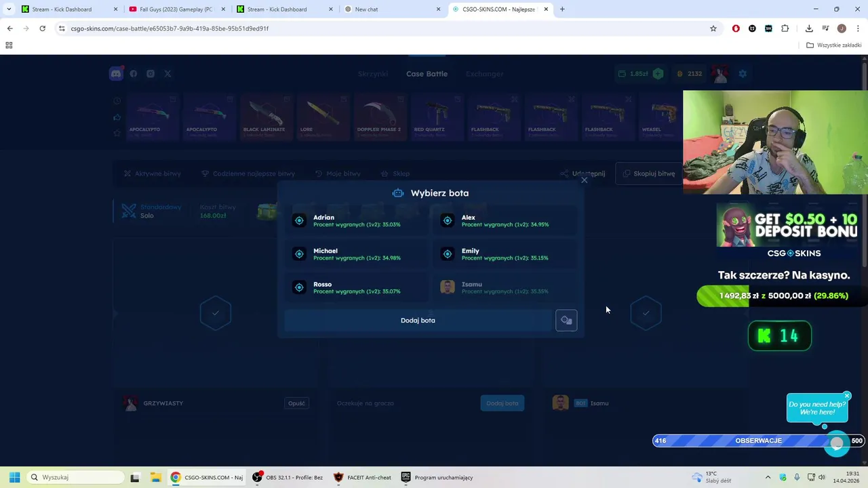Open a new browser tab

point(562,9)
